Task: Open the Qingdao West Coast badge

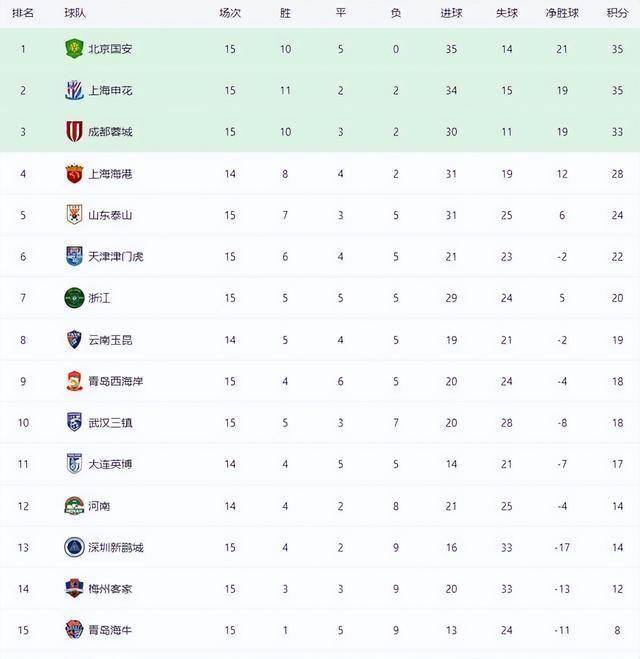Action: pos(74,381)
